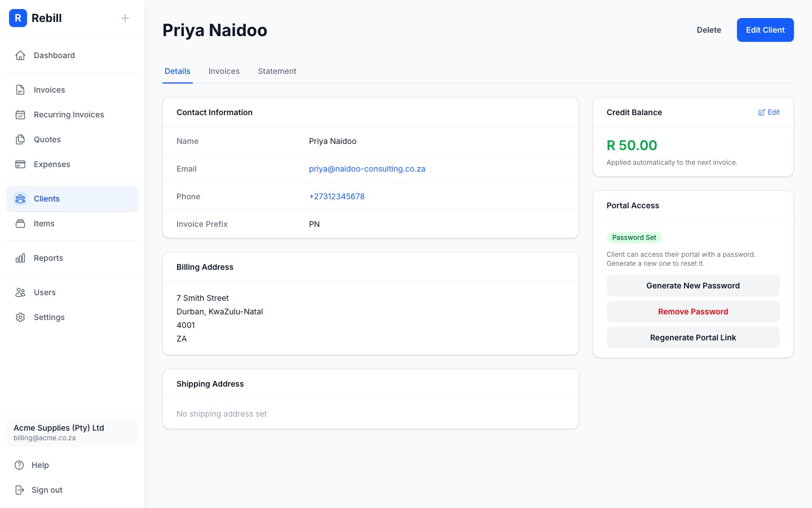The width and height of the screenshot is (812, 508).
Task: Click the Quotes icon in the sidebar
Action: point(20,139)
